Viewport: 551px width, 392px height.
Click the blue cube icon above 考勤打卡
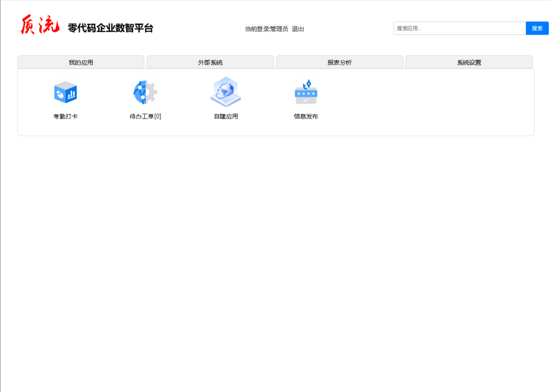pyautogui.click(x=65, y=92)
